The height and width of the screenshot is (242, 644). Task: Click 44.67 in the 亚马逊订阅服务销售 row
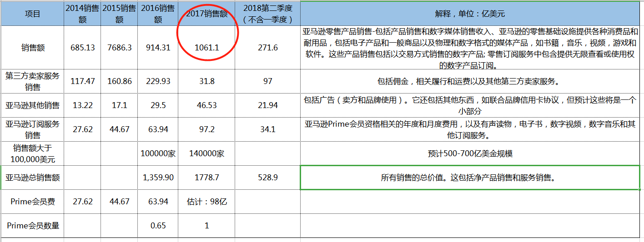point(119,129)
